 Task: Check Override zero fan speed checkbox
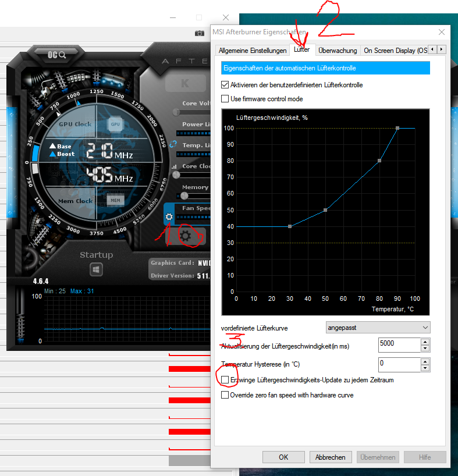pyautogui.click(x=225, y=395)
